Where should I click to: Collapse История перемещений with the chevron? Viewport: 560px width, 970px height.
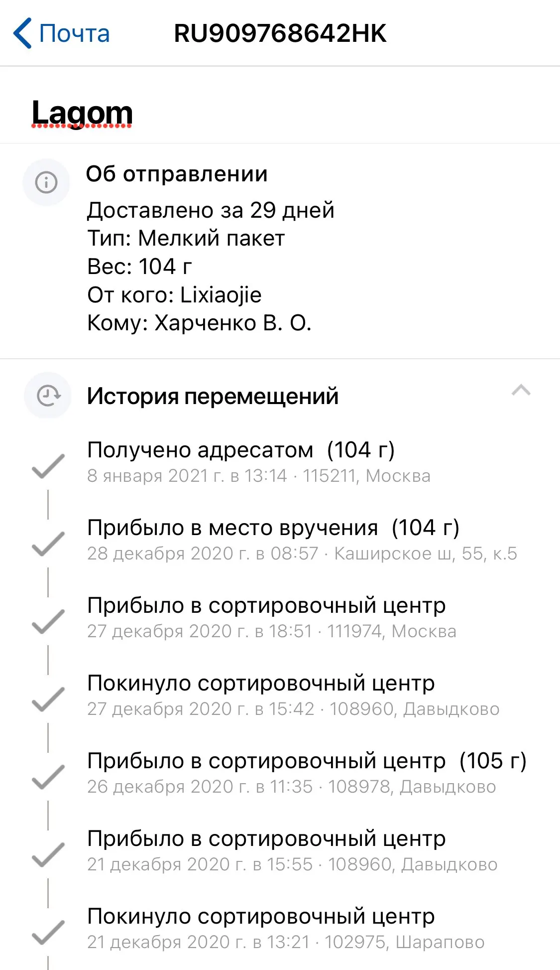point(521,390)
